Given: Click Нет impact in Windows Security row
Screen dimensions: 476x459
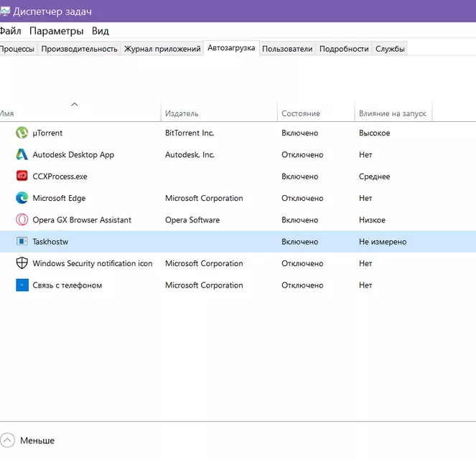Looking at the screenshot, I should (365, 263).
